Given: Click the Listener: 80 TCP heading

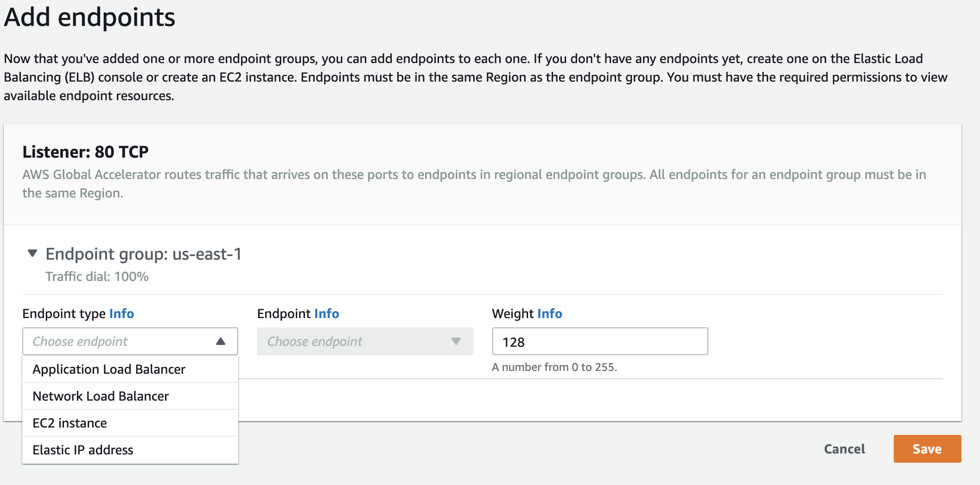Looking at the screenshot, I should (85, 152).
